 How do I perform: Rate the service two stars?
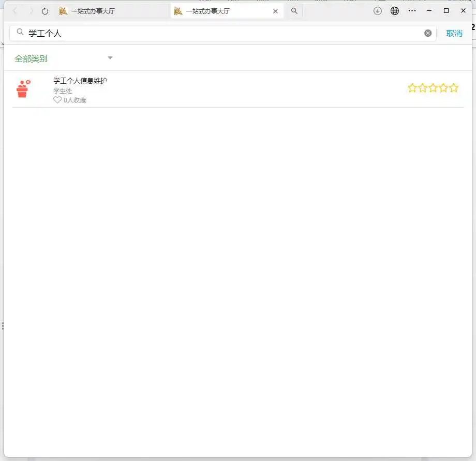point(423,88)
